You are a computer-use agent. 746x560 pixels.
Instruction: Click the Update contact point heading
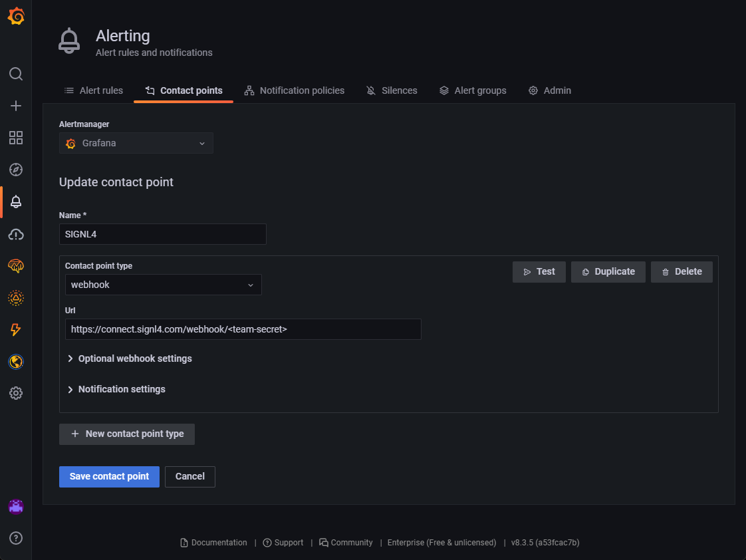[x=116, y=182]
